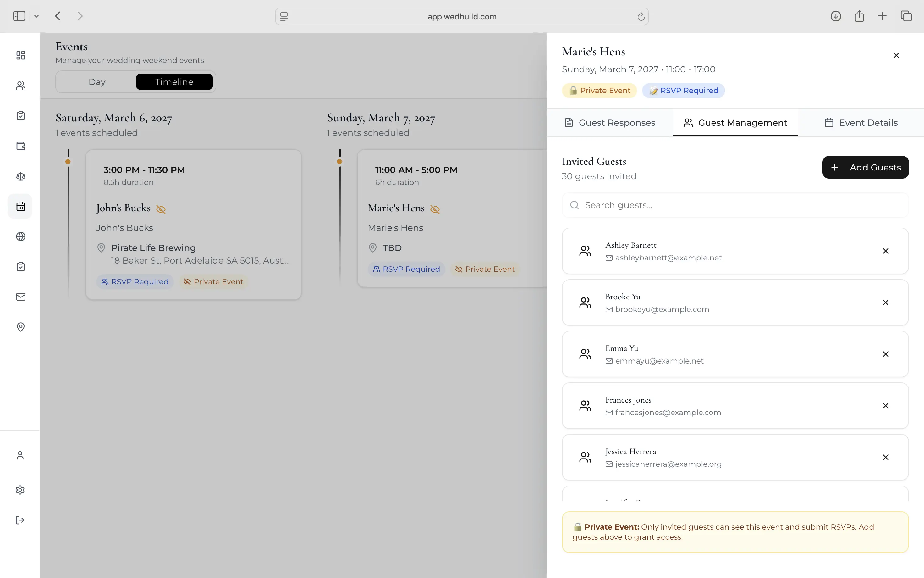Open the guests people icon in sidebar
The height and width of the screenshot is (578, 924).
coord(21,86)
